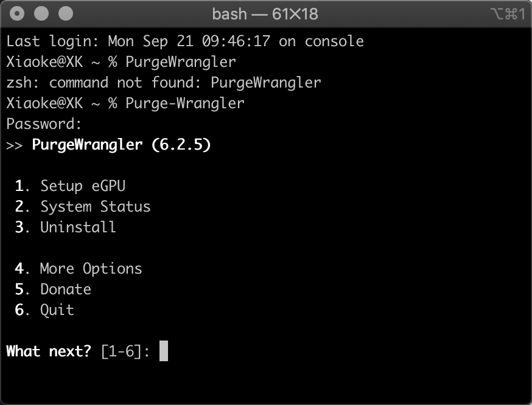Click the 'Quit' menu entry
The width and height of the screenshot is (532, 405).
[57, 310]
